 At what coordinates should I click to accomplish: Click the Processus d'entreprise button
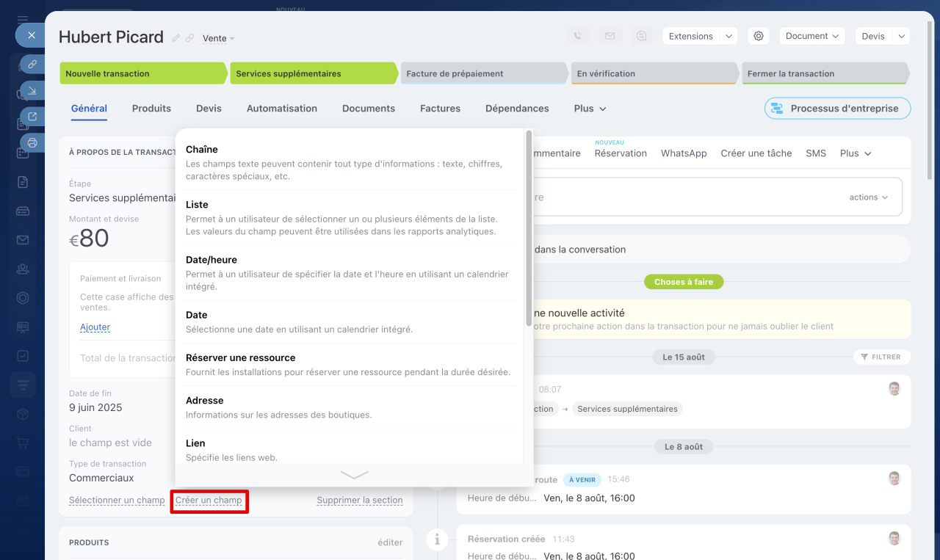837,108
